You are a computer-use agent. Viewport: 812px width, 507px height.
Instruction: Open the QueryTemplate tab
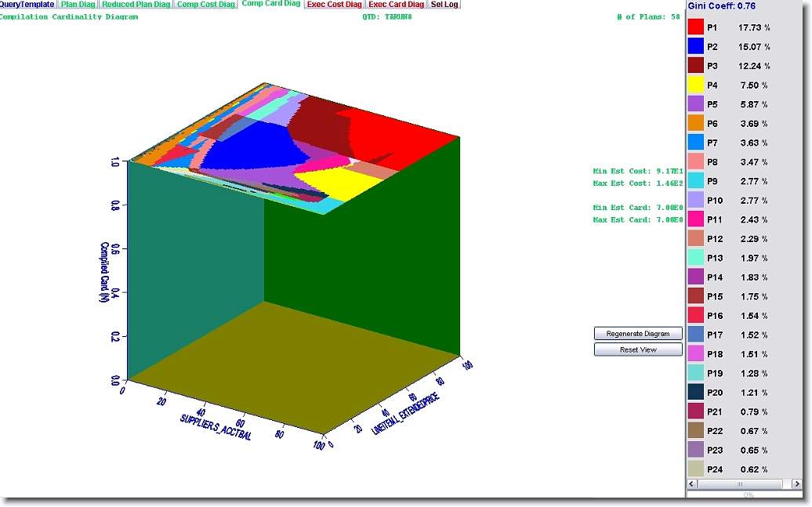tap(27, 5)
